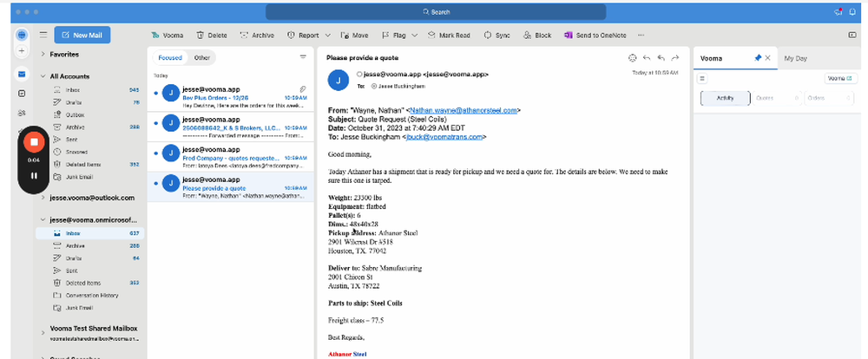
Task: Switch to Focused inbox tab
Action: click(170, 57)
